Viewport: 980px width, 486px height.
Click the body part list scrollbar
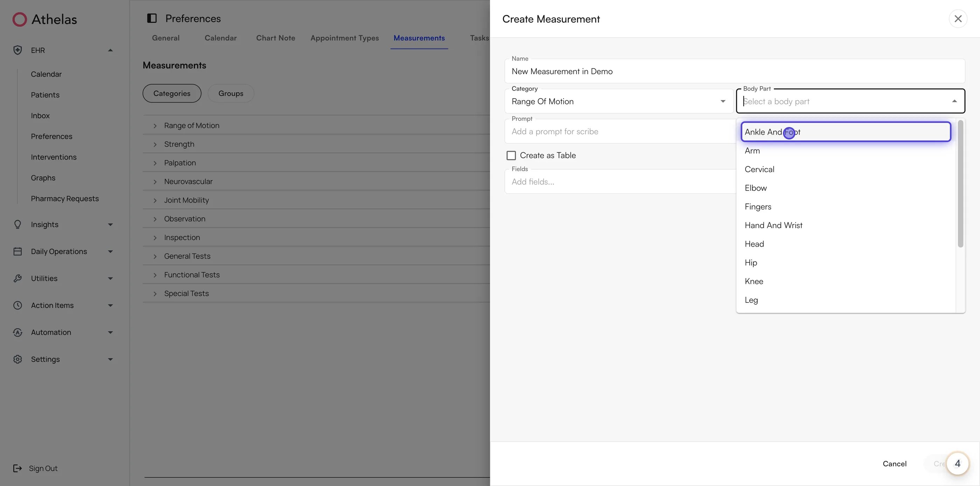(960, 184)
